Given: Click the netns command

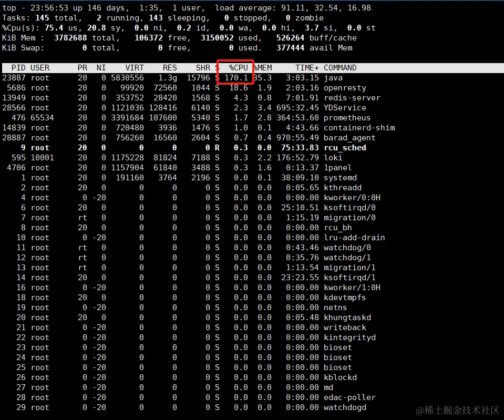Looking at the screenshot, I should coord(335,307).
